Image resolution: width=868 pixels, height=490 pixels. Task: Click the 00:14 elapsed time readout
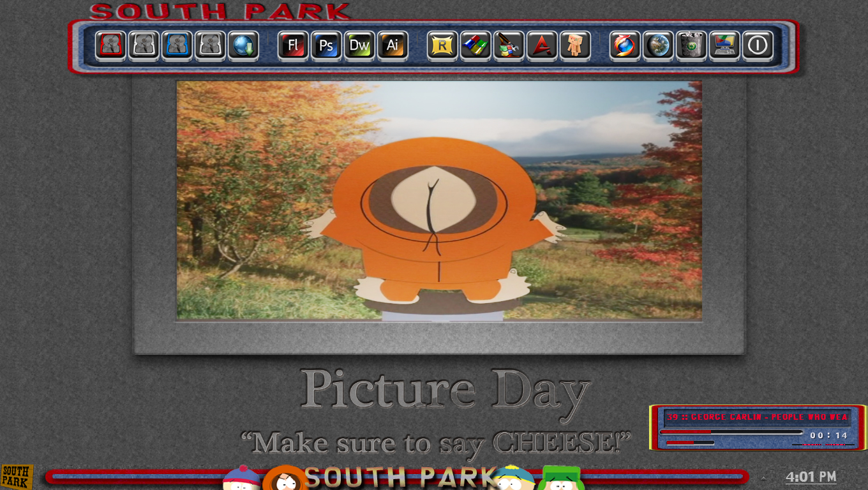(829, 435)
